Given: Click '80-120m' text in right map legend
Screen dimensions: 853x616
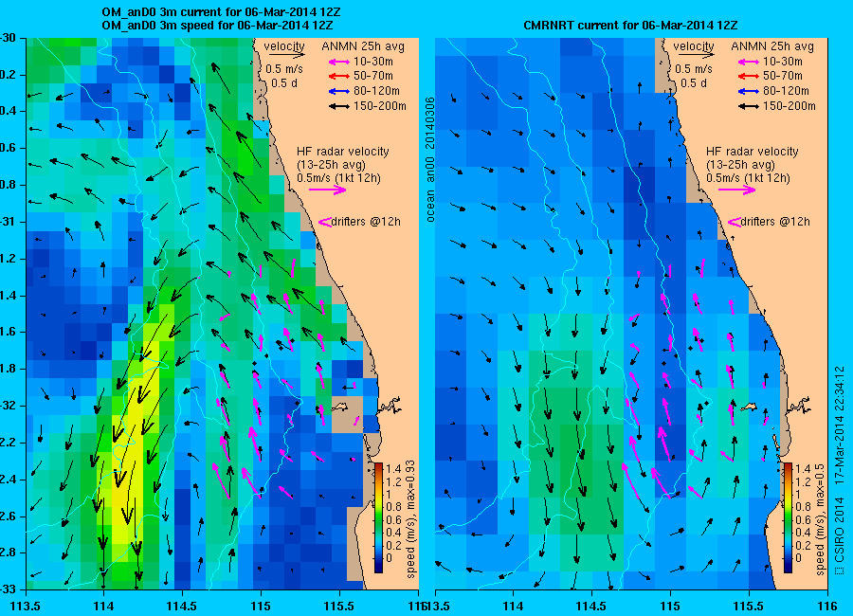Looking at the screenshot, I should 786,91.
